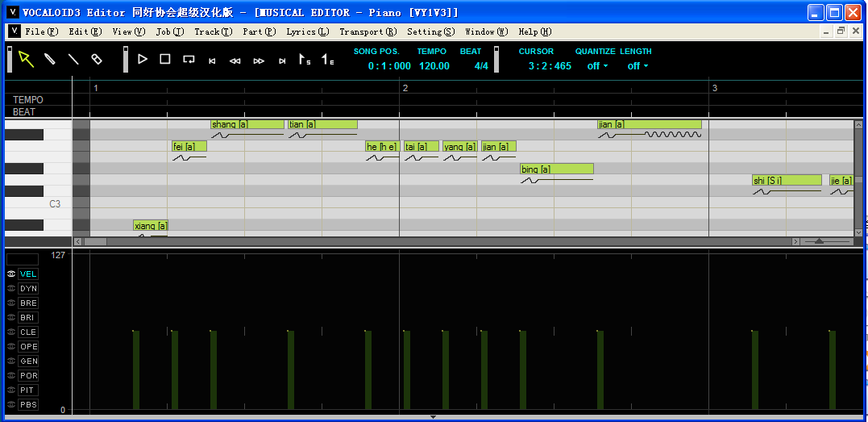Click the horizontal scrollbar thumb in piano roll

coord(95,241)
